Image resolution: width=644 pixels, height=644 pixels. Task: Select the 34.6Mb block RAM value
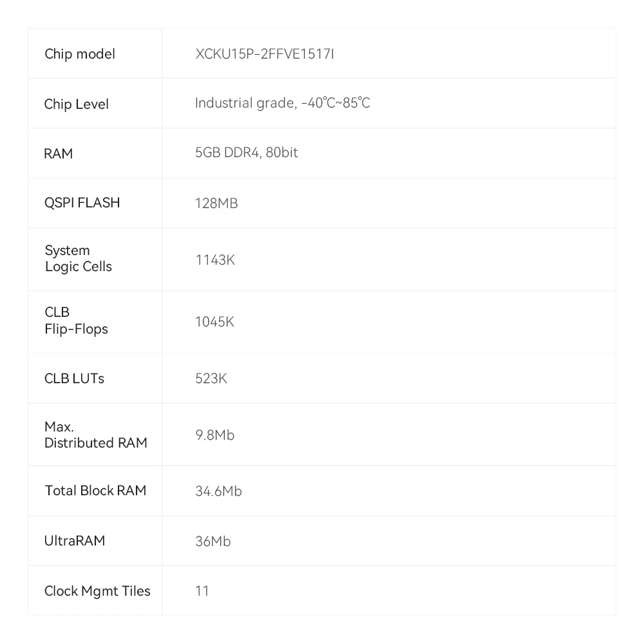(218, 491)
